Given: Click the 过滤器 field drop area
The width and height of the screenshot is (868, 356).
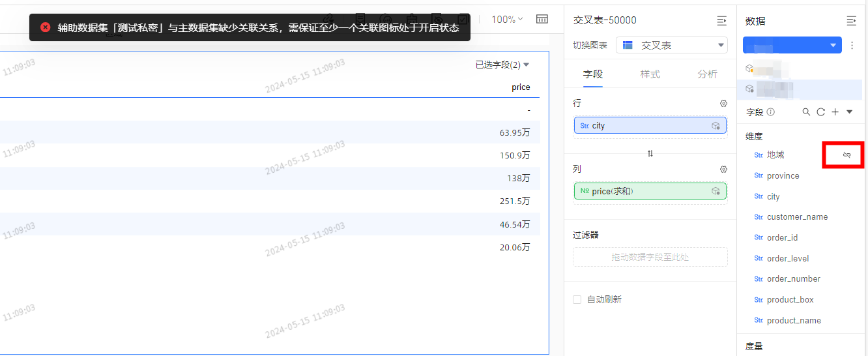Looking at the screenshot, I should (x=650, y=257).
